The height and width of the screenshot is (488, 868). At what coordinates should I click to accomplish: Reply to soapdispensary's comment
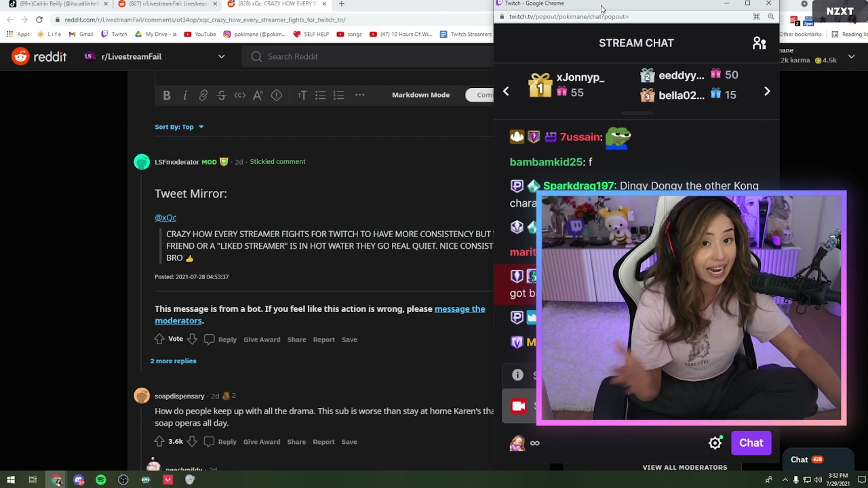[x=220, y=442]
